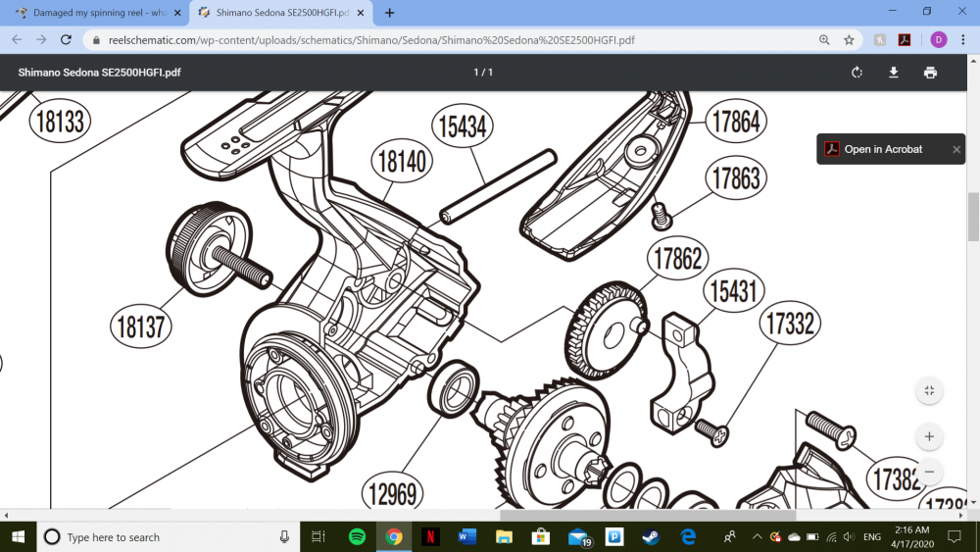The width and height of the screenshot is (980, 552).
Task: Click part number 17382 label
Action: point(897,478)
